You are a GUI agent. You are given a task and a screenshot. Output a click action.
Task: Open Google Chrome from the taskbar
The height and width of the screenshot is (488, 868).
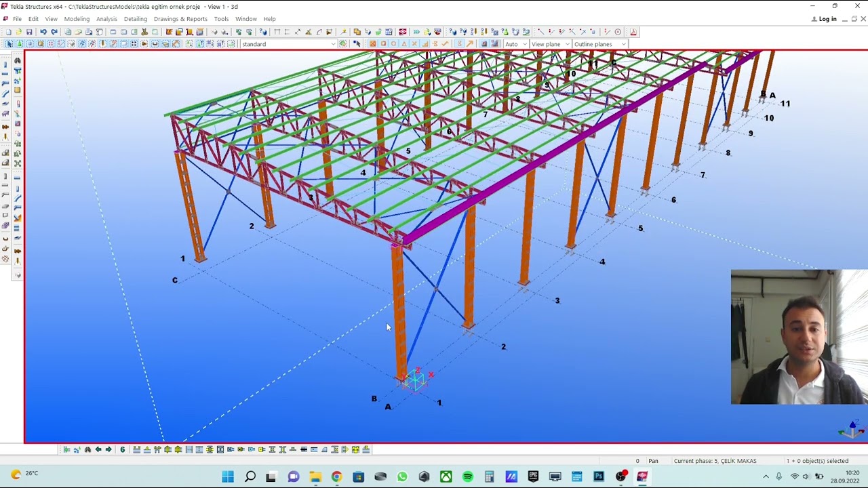[336, 476]
